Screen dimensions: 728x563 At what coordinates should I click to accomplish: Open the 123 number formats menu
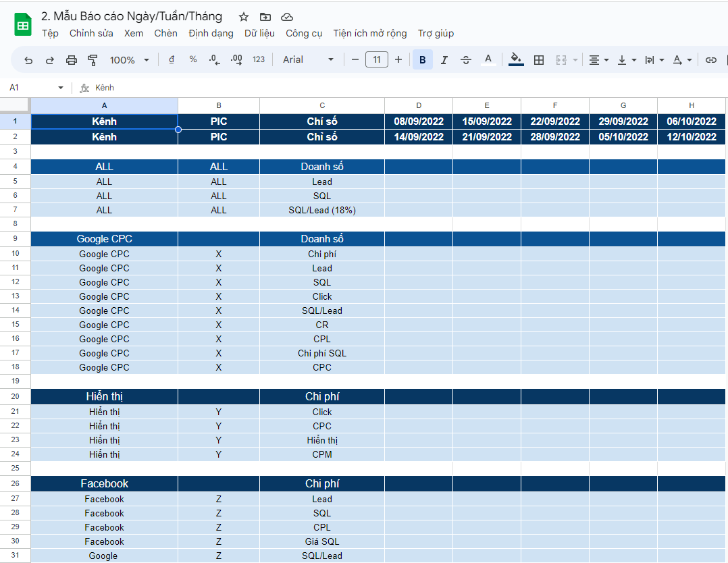point(259,60)
